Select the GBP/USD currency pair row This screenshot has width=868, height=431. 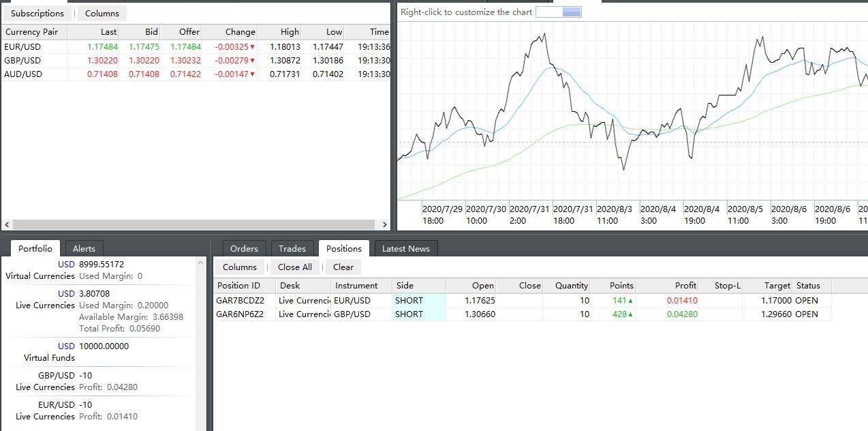[196, 61]
